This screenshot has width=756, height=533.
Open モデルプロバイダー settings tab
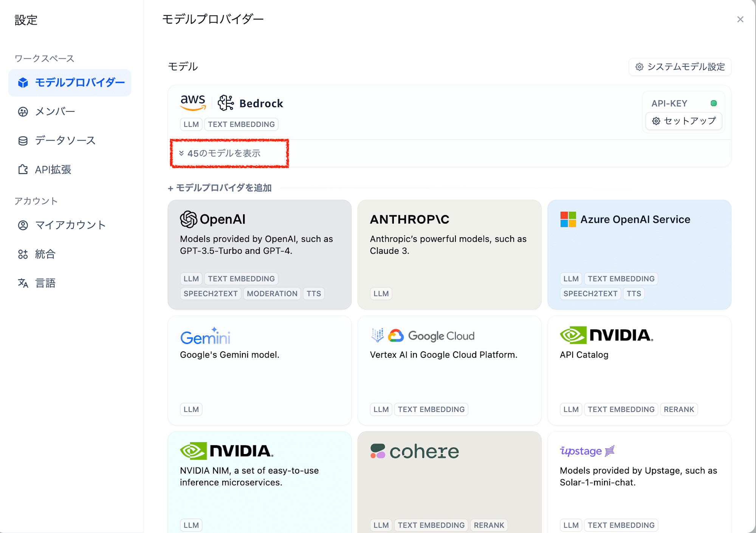70,82
